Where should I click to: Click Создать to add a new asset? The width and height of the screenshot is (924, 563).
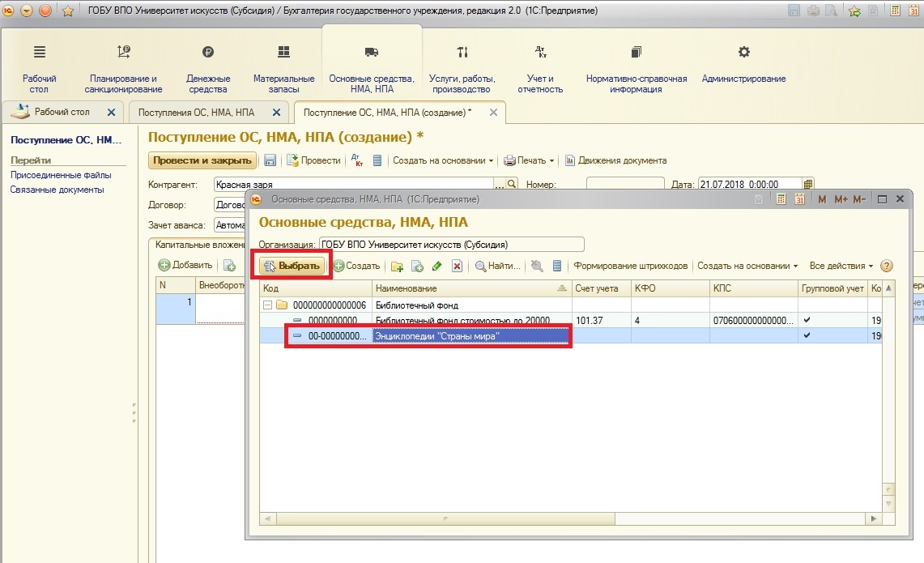point(357,266)
